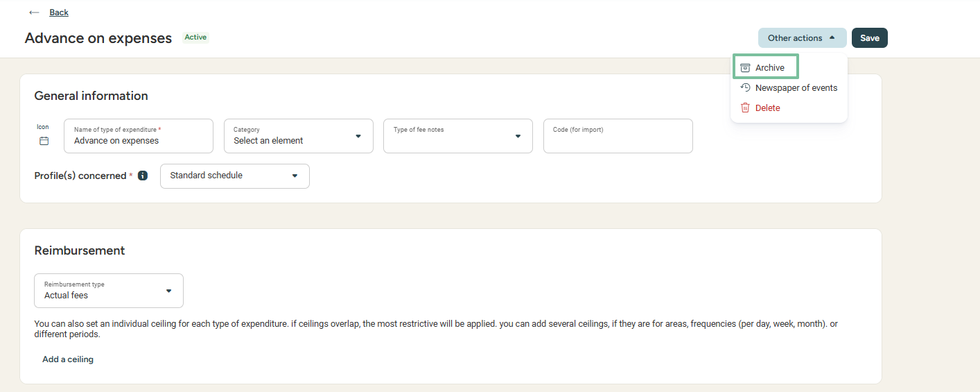The width and height of the screenshot is (980, 392).
Task: Click Add a ceiling
Action: pyautogui.click(x=68, y=359)
